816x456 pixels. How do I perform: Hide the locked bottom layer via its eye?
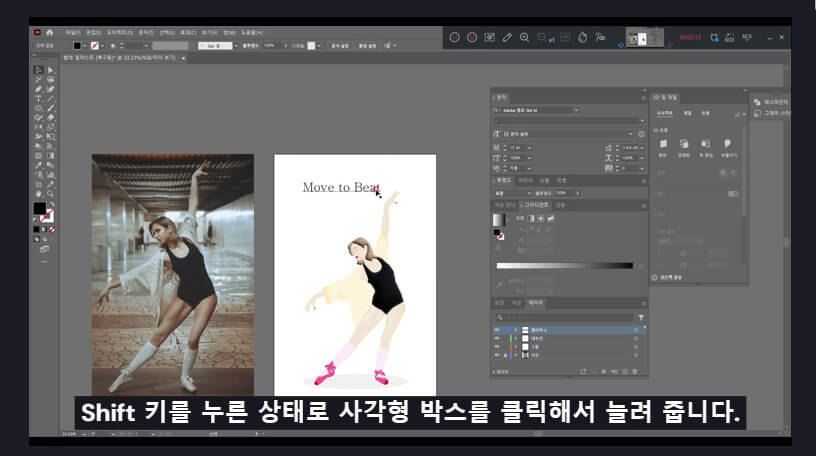tap(497, 355)
